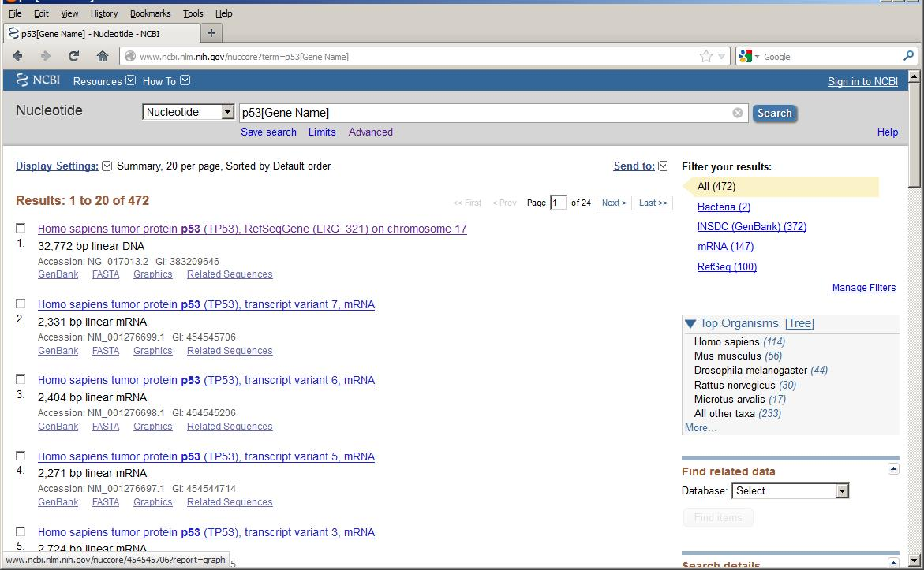
Task: Open the Nucleotide database dropdown
Action: tap(188, 112)
